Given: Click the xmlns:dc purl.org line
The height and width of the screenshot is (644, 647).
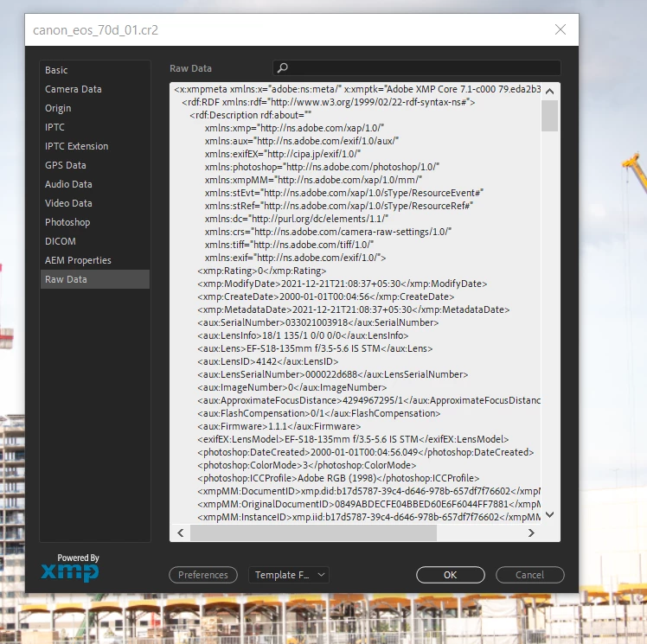Looking at the screenshot, I should (297, 219).
